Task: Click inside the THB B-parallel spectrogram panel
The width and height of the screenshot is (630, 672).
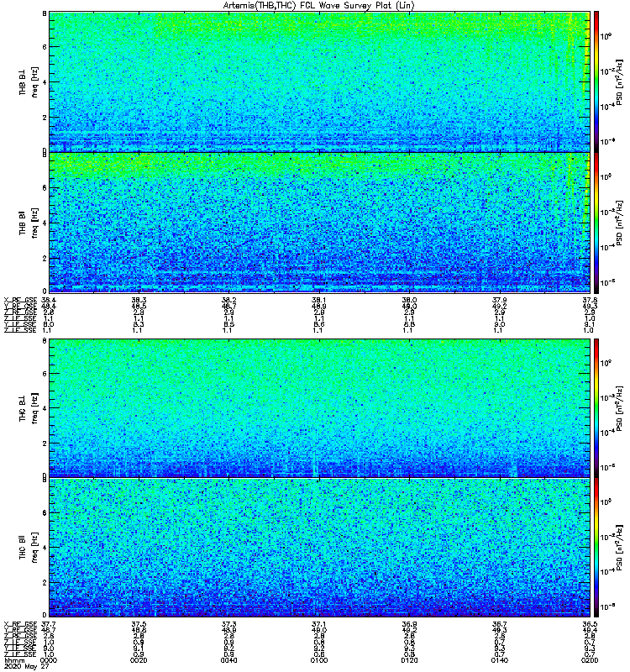Action: click(x=319, y=223)
